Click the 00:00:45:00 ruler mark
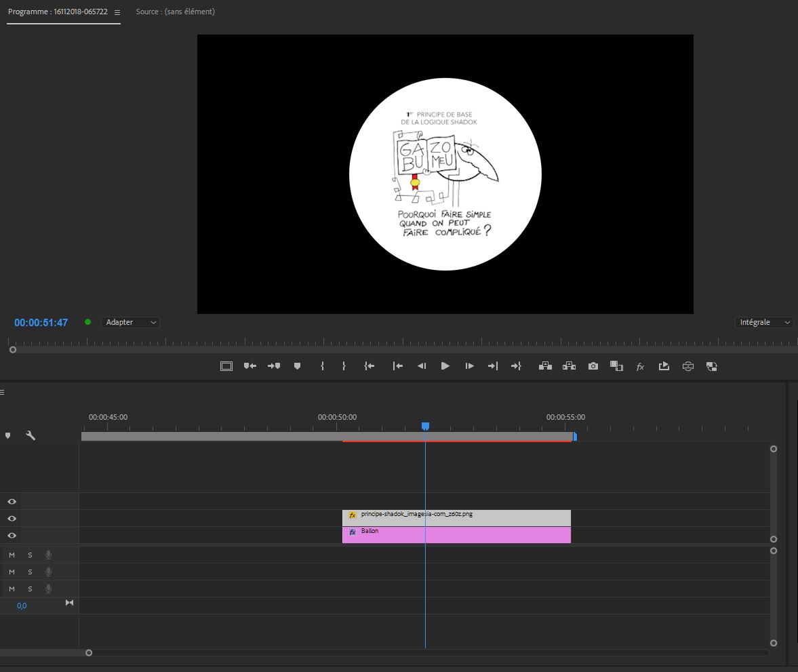Image resolution: width=798 pixels, height=672 pixels. [x=108, y=417]
